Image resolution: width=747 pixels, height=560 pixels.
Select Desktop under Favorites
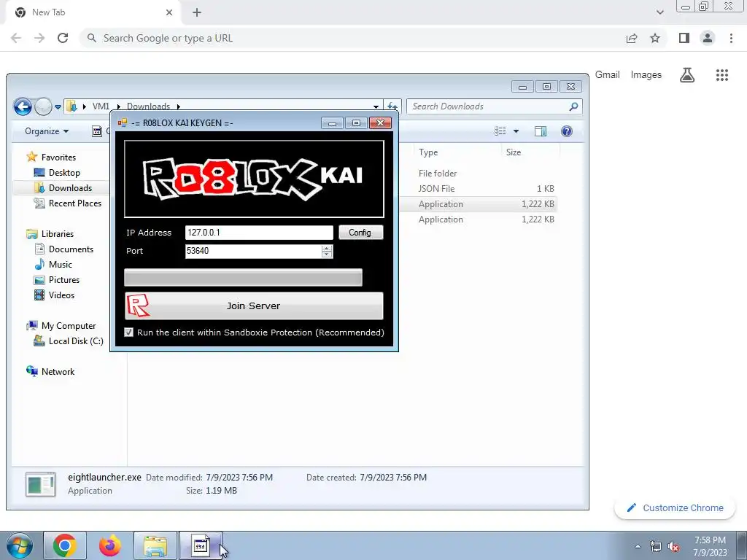point(64,173)
